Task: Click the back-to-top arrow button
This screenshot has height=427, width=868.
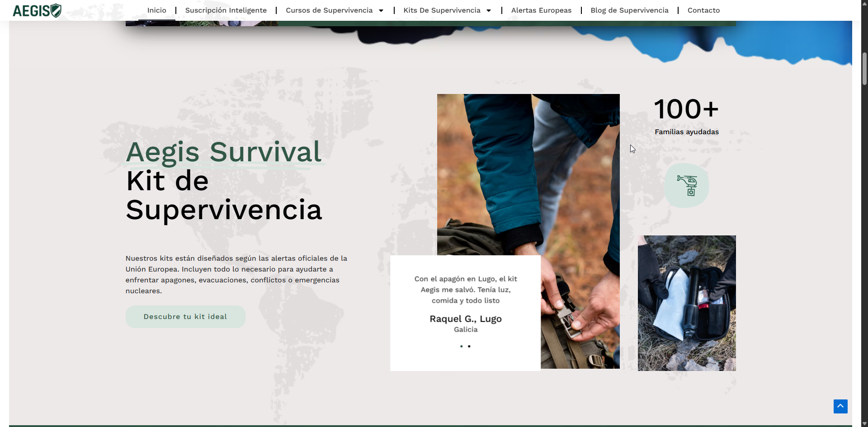Action: [x=840, y=406]
